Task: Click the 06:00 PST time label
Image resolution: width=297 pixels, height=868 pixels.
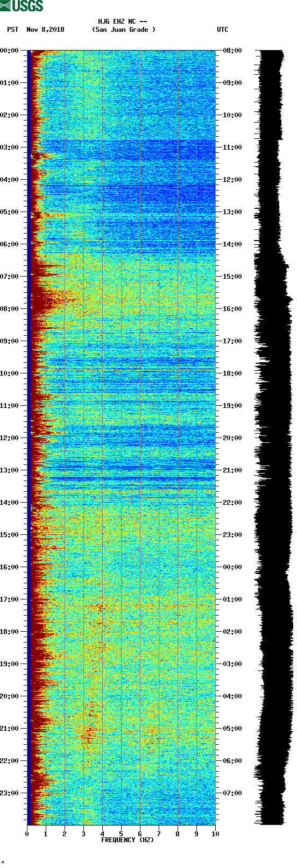Action: 10,244
